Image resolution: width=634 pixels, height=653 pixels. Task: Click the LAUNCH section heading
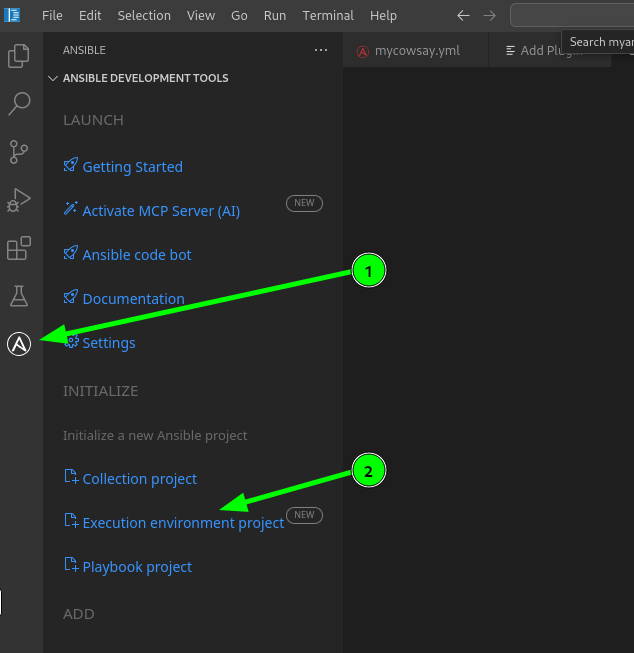[x=93, y=120]
